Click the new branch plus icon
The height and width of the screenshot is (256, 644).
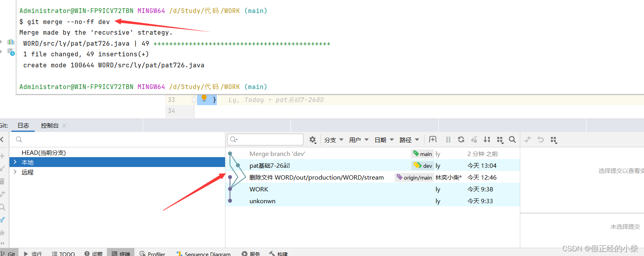click(2, 156)
